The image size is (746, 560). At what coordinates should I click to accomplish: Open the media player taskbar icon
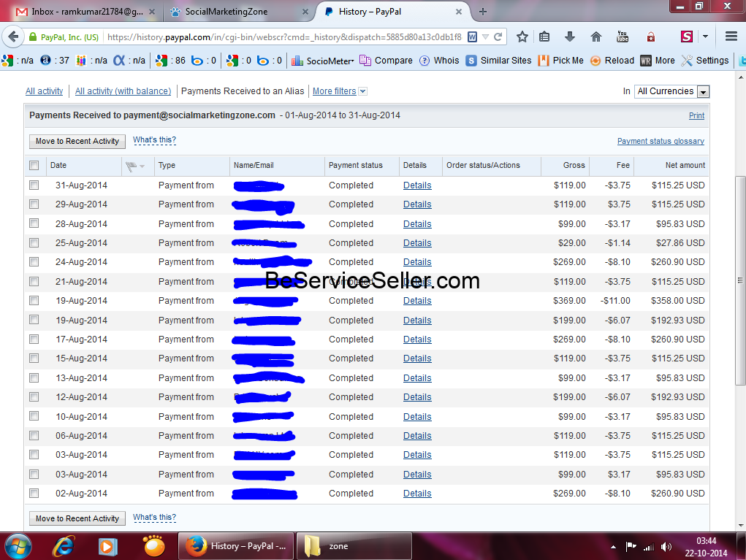tap(107, 547)
